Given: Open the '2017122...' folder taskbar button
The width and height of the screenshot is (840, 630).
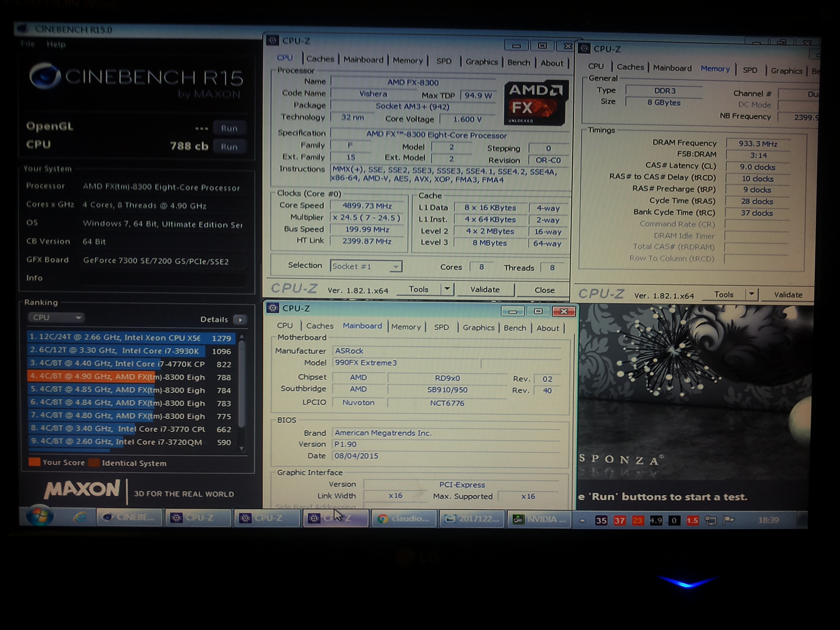Looking at the screenshot, I should (472, 519).
